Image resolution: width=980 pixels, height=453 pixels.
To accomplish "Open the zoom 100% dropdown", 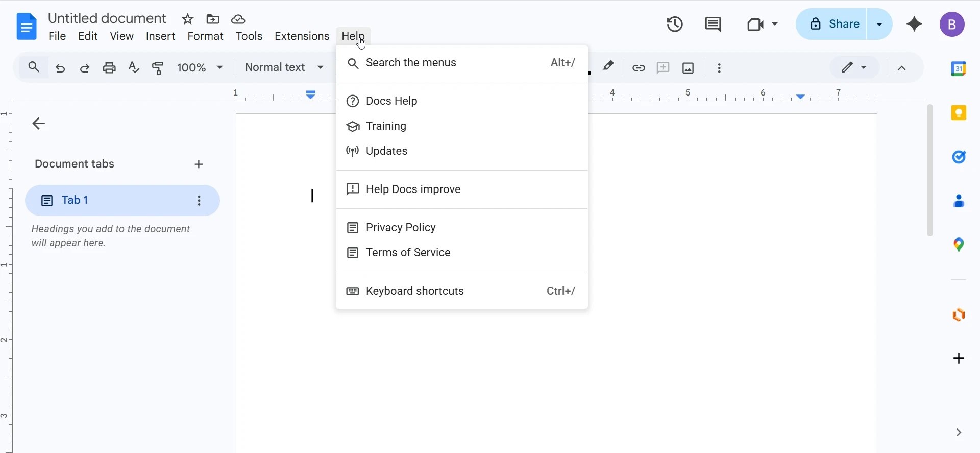I will (200, 67).
